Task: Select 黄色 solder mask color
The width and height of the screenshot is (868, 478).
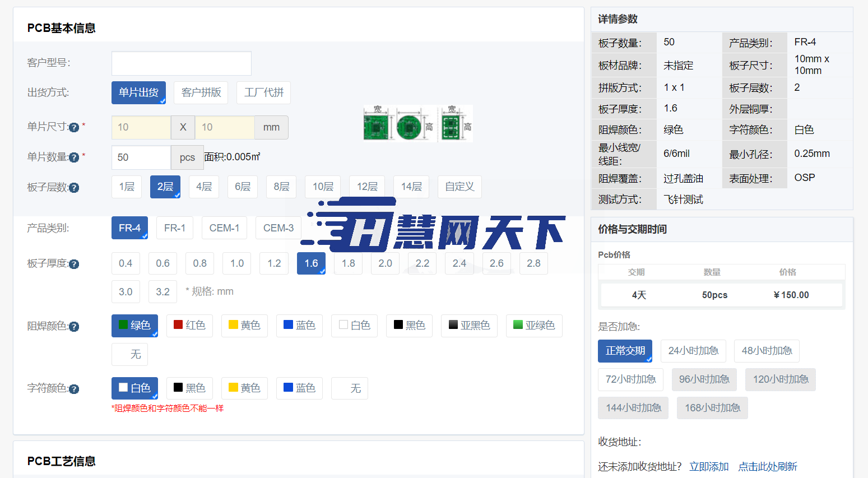Action: coord(244,326)
